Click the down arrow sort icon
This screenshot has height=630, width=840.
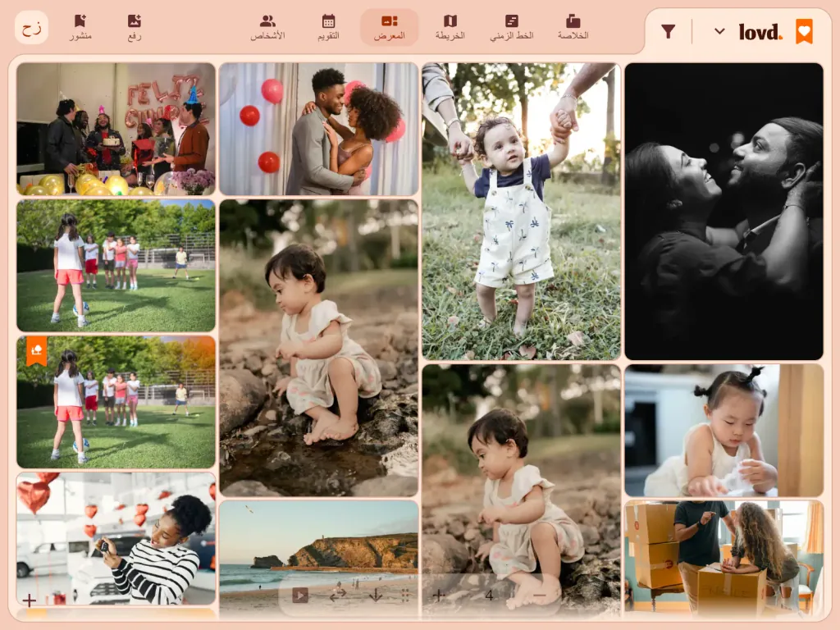(376, 596)
